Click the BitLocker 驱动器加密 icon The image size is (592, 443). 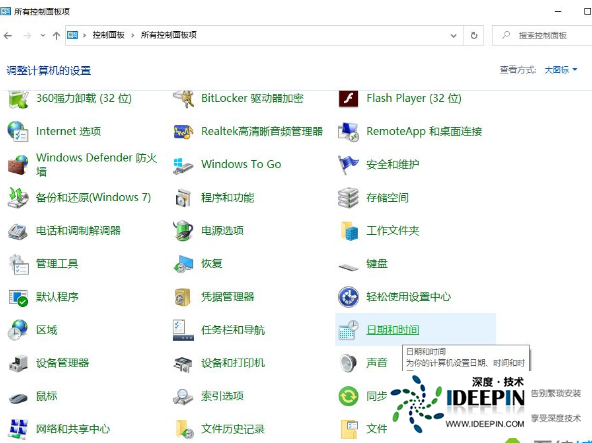(183, 99)
